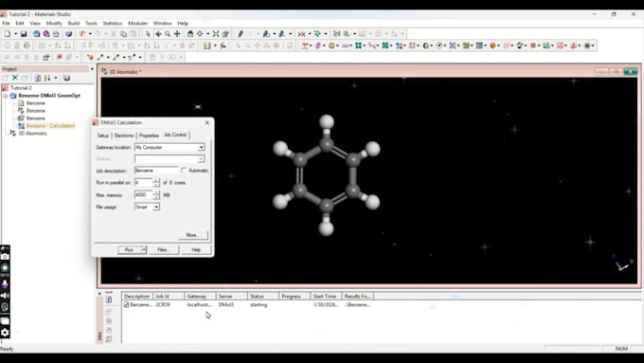Click the jobs list icon in Jobs panel
The height and width of the screenshot is (363, 644).
click(109, 300)
